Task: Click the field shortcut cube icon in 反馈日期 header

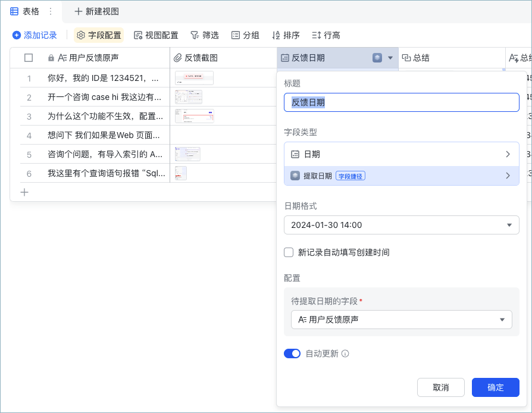Action: click(377, 58)
